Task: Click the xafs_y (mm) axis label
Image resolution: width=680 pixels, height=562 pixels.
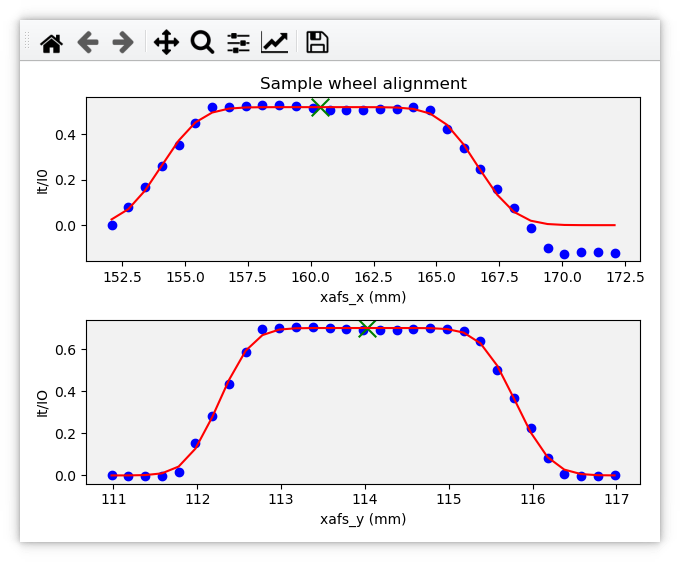Action: pyautogui.click(x=363, y=519)
